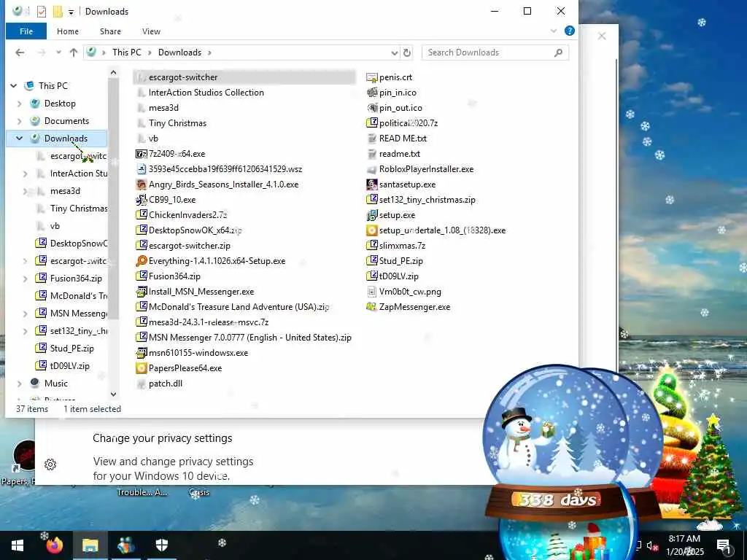Collapse the Downloads tree node
The height and width of the screenshot is (560, 747).
click(x=19, y=139)
